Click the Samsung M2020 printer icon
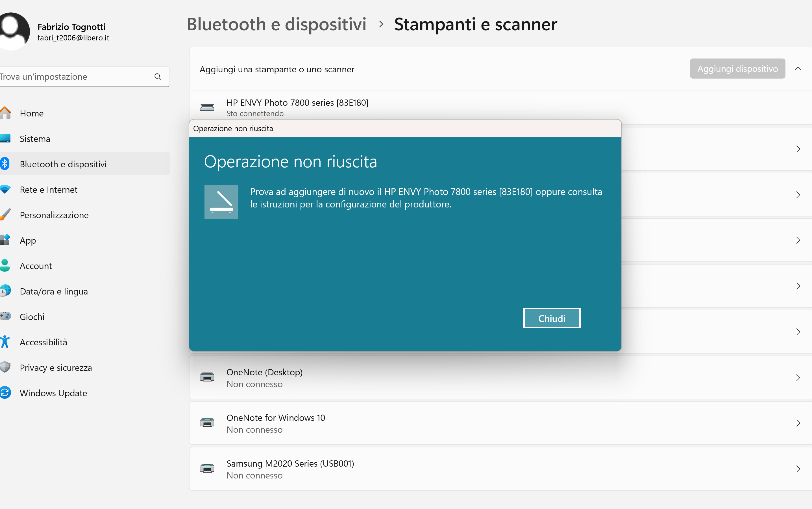812x509 pixels. 207,469
